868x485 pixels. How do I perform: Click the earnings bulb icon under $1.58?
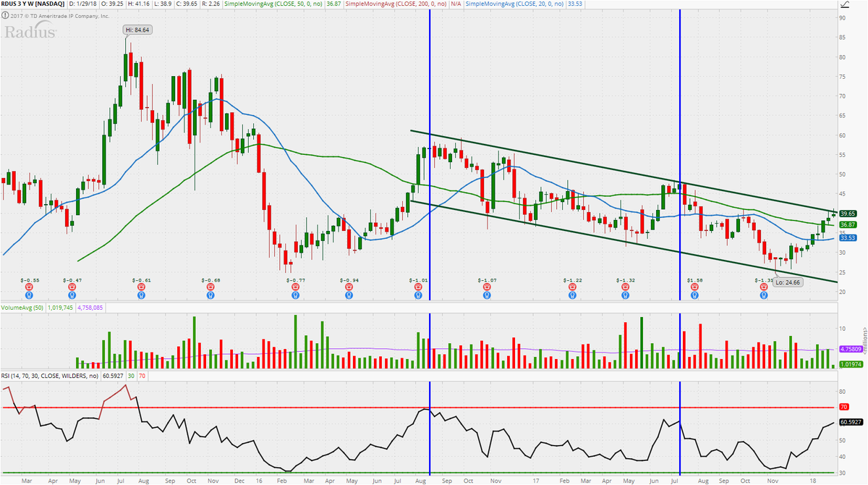[x=695, y=295]
